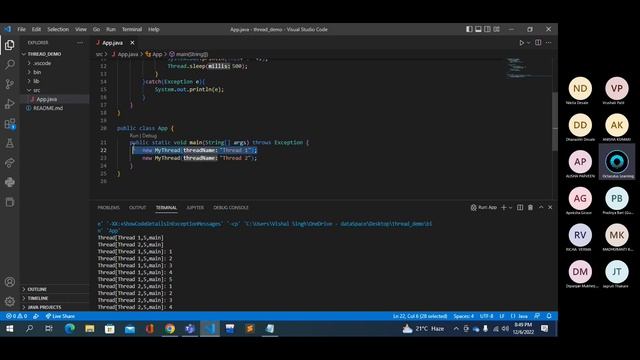
Task: Switch to the OUTPUT panel tab
Action: 138,208
